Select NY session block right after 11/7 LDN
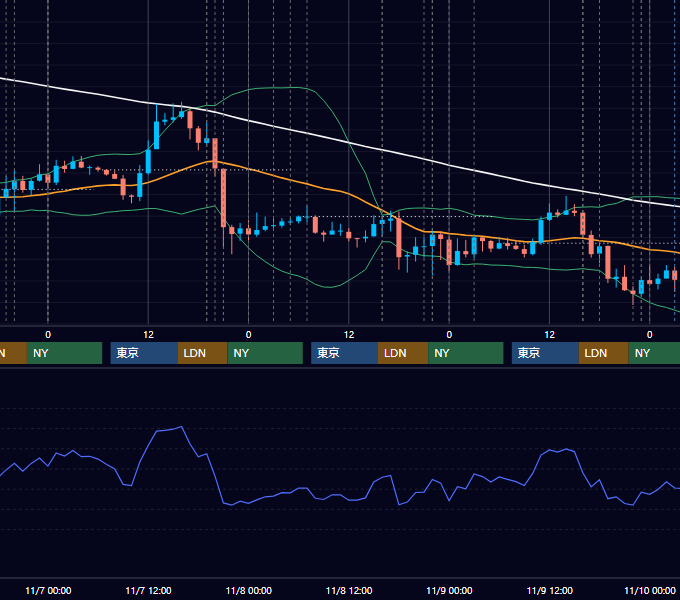680x600 pixels. click(x=265, y=353)
